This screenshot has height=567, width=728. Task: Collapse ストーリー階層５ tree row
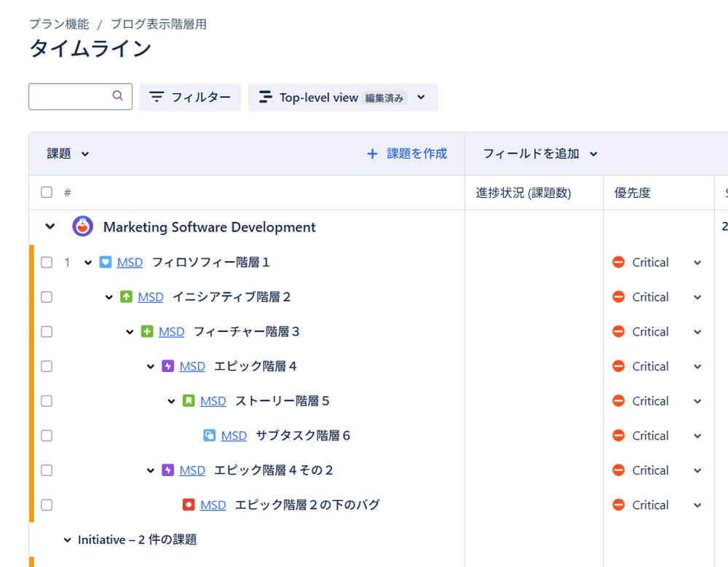pyautogui.click(x=171, y=401)
